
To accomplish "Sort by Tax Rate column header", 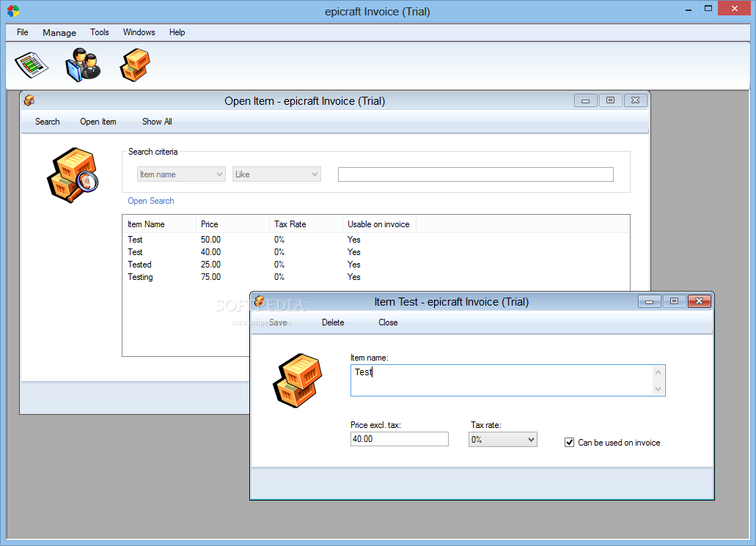I will point(306,224).
